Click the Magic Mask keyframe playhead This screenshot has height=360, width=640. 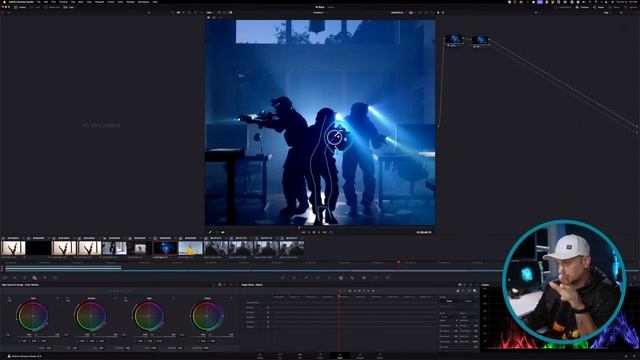click(339, 296)
